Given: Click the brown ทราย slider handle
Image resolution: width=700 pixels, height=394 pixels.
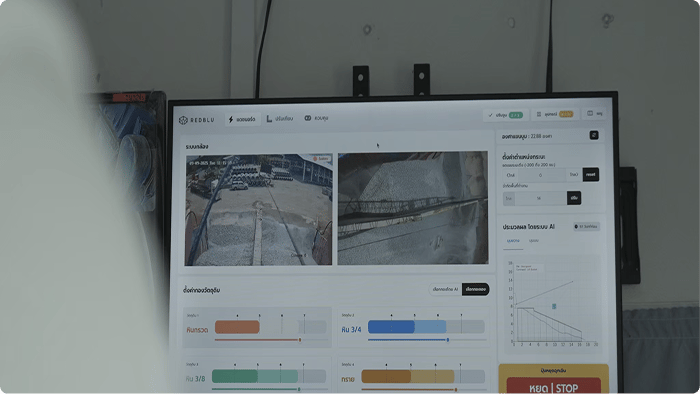Looking at the screenshot, I should point(455,390).
